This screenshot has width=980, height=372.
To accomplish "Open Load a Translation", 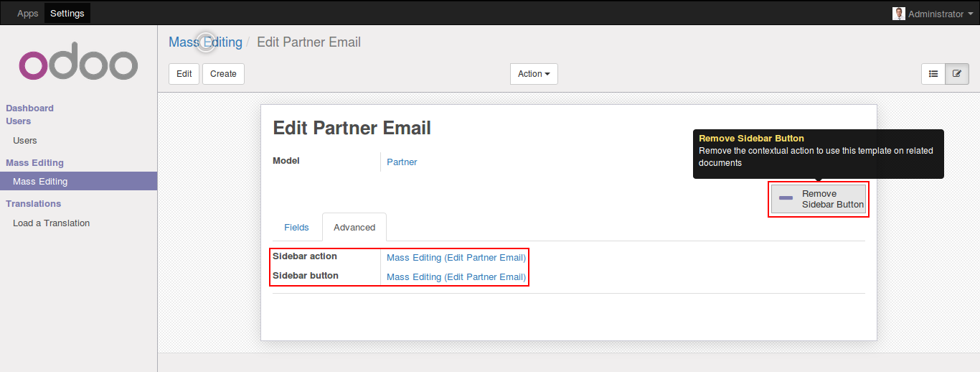I will coord(51,223).
